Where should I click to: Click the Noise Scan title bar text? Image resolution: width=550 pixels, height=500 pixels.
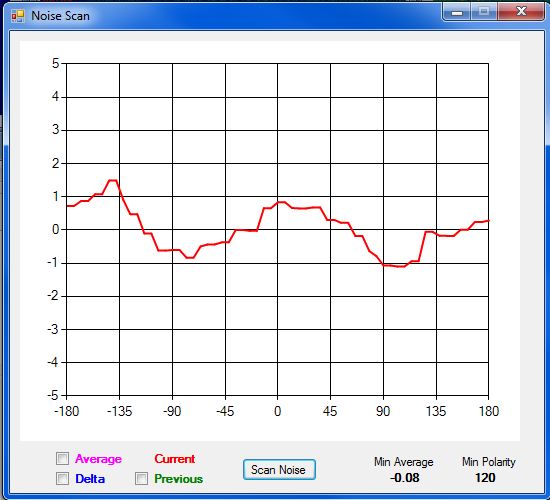coord(60,16)
